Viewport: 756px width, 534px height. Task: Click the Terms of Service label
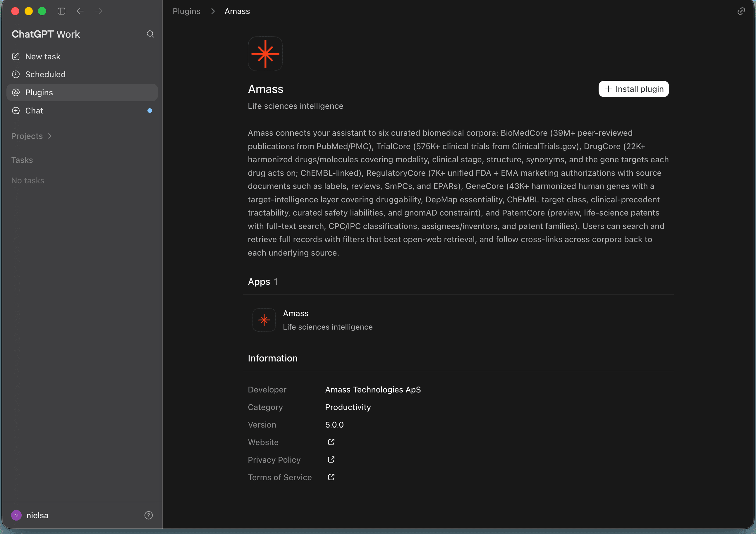point(279,477)
